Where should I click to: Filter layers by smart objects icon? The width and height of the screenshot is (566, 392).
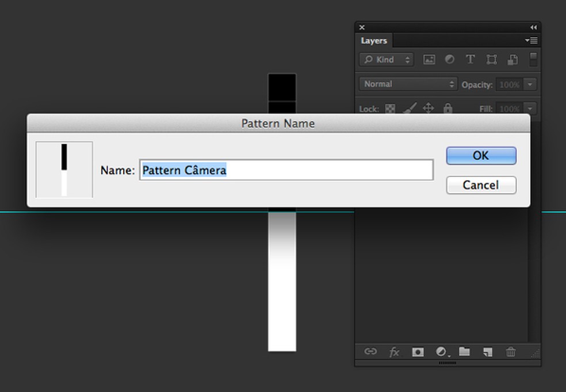[x=513, y=60]
